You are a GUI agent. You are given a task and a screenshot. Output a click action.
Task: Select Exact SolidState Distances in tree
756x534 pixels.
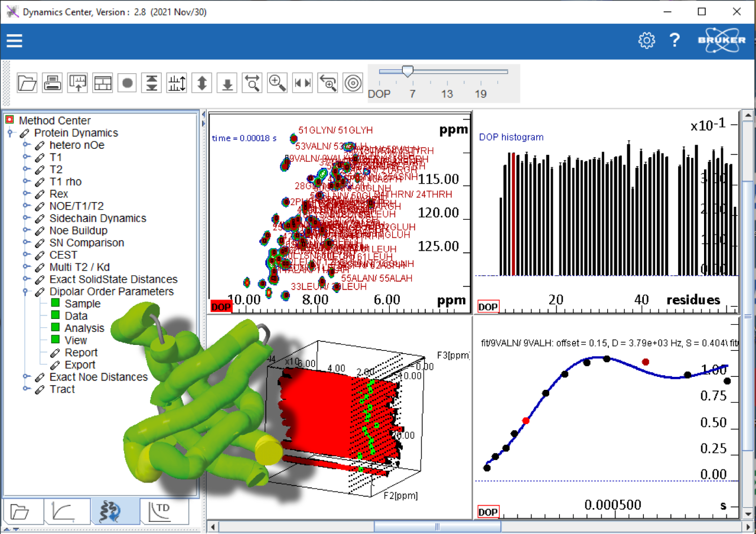click(x=113, y=279)
